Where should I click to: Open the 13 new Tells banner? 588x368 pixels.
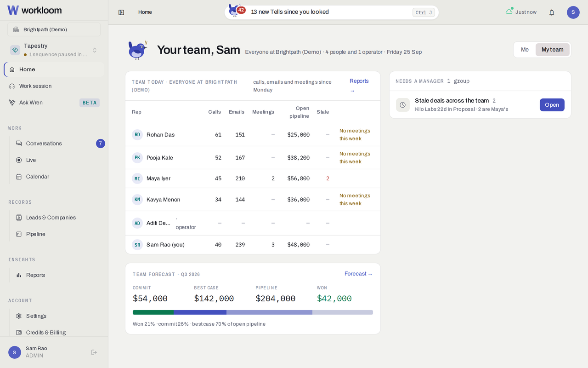pos(332,12)
